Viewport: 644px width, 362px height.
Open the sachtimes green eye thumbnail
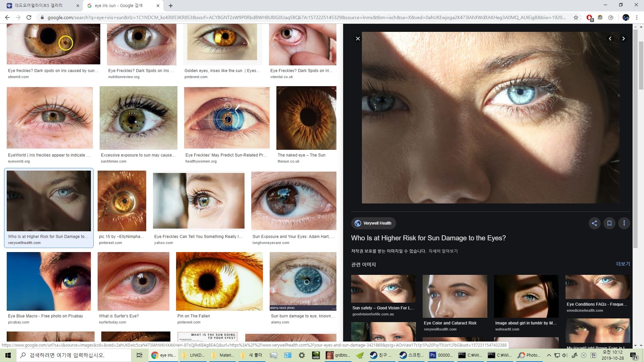pos(139,118)
